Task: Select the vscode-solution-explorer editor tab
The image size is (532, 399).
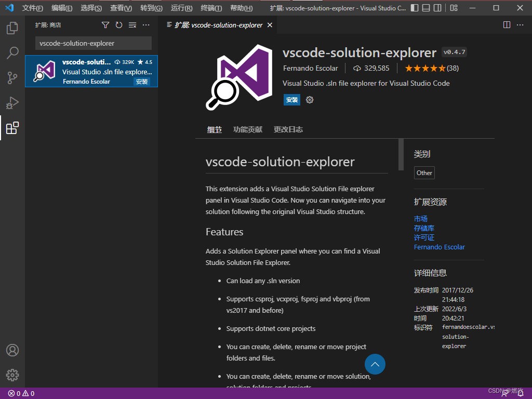Action: pyautogui.click(x=218, y=25)
